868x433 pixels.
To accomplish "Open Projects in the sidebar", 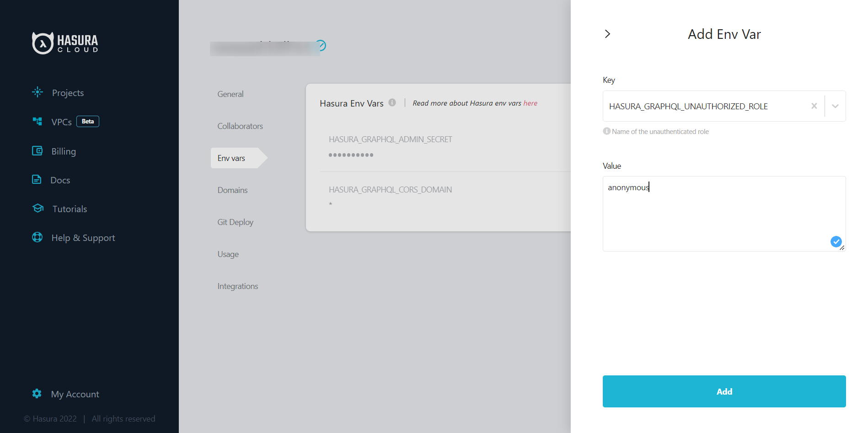I will [68, 93].
